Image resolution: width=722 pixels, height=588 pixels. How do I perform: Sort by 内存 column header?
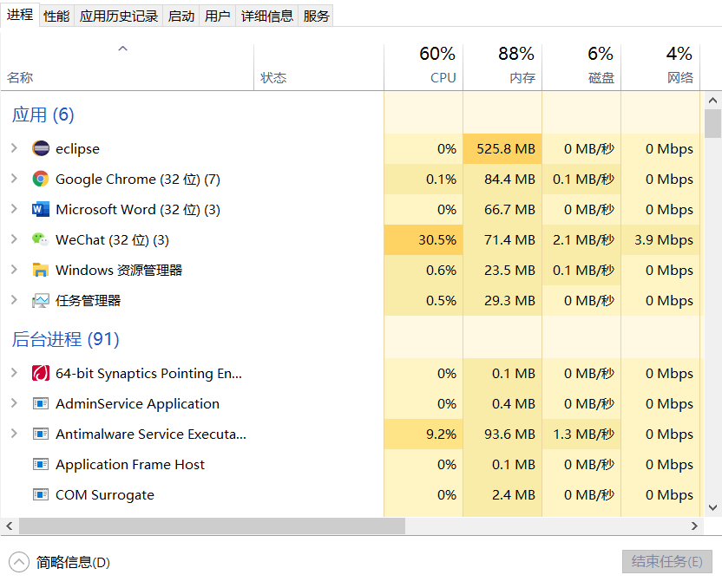point(502,67)
